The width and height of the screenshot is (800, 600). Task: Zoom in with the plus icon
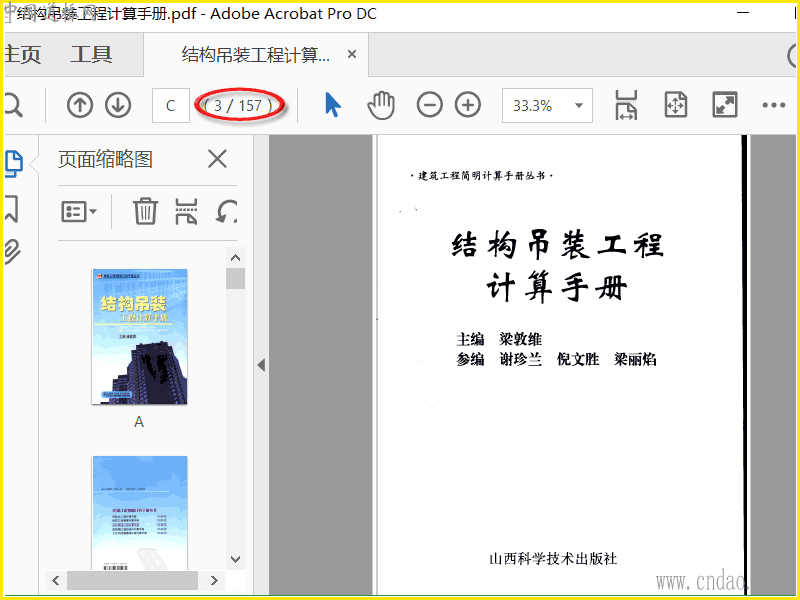click(x=468, y=105)
